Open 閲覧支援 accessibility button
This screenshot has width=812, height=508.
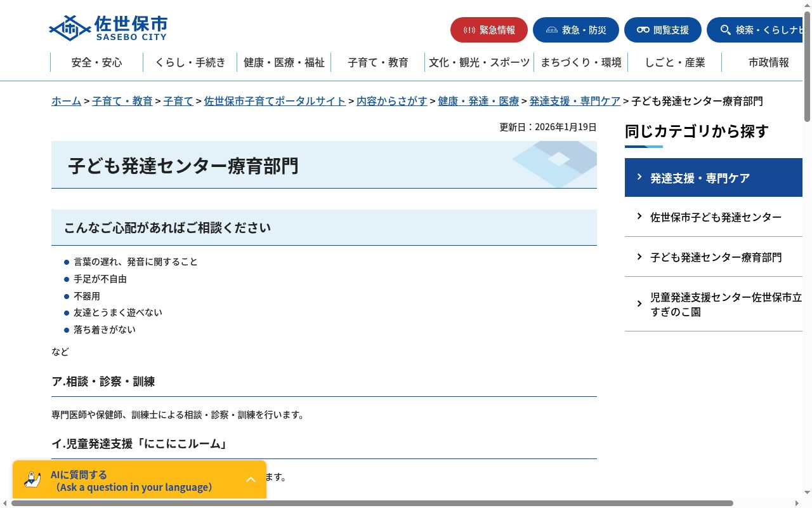pyautogui.click(x=663, y=30)
